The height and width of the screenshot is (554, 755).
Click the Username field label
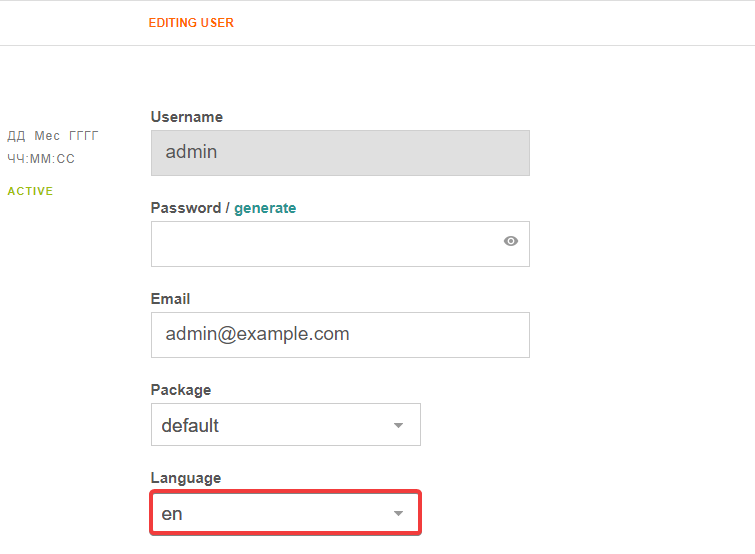pos(187,117)
